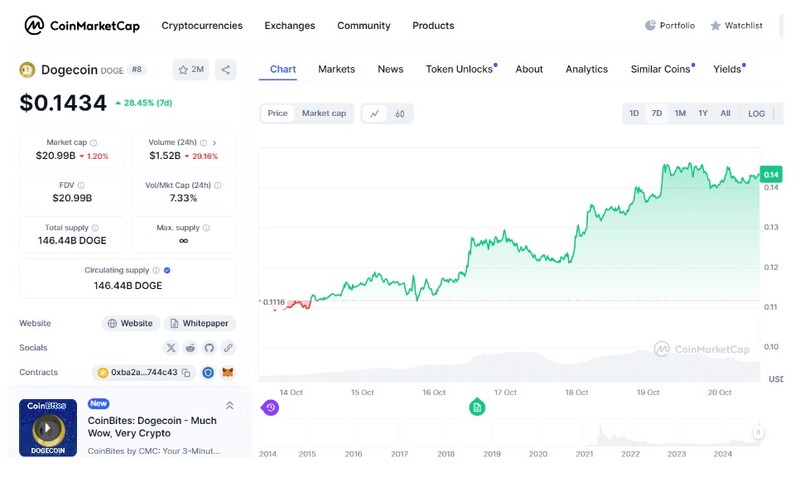Show Total supply info icon
The height and width of the screenshot is (477, 800).
click(x=95, y=228)
